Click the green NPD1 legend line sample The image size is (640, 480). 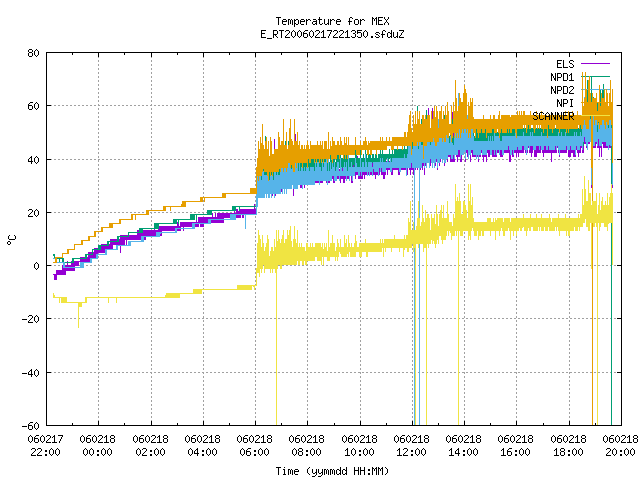[596, 77]
